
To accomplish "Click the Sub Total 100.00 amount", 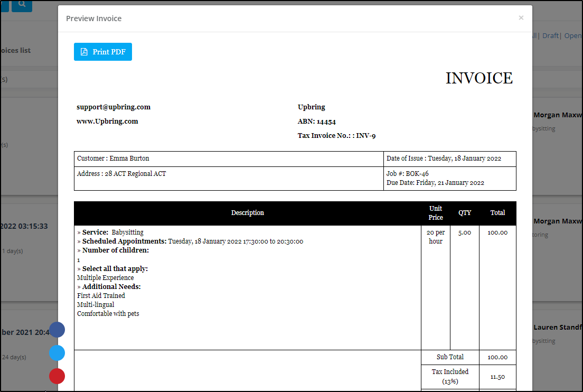I will [x=497, y=358].
